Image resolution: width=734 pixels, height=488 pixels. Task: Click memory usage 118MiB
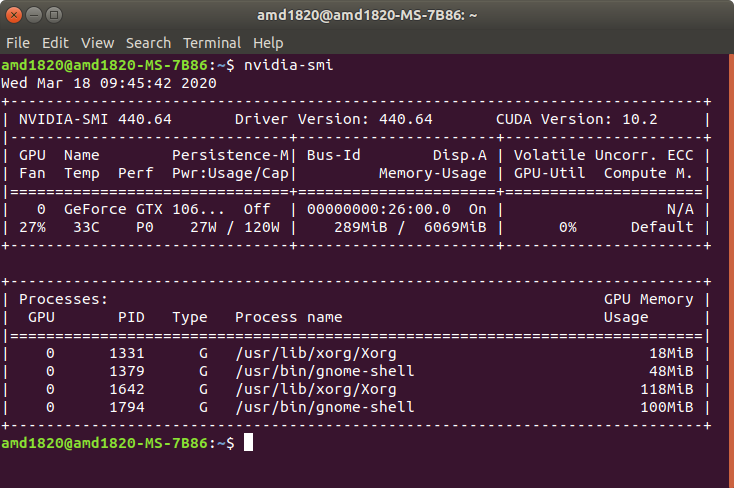[x=667, y=389]
